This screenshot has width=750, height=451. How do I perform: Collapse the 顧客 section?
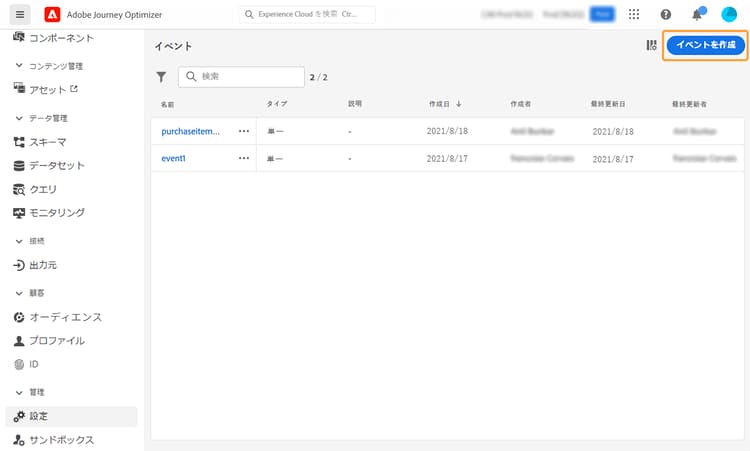(19, 293)
